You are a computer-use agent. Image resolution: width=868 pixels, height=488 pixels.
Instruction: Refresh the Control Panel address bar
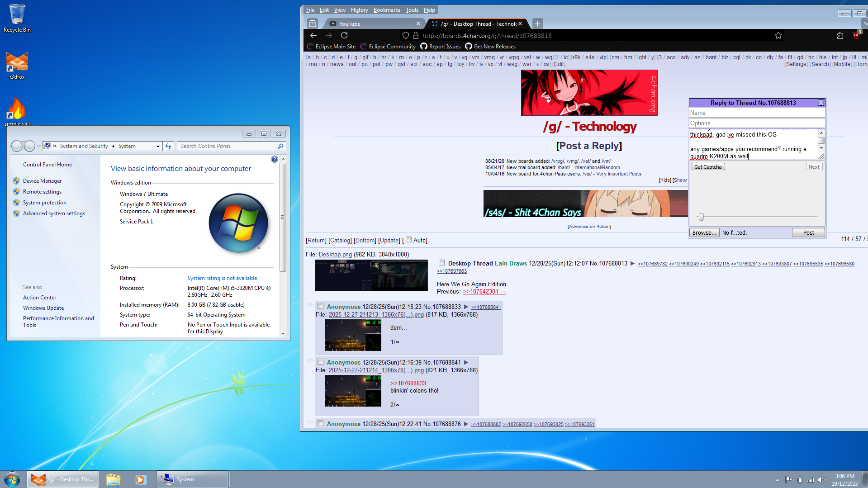pyautogui.click(x=168, y=146)
